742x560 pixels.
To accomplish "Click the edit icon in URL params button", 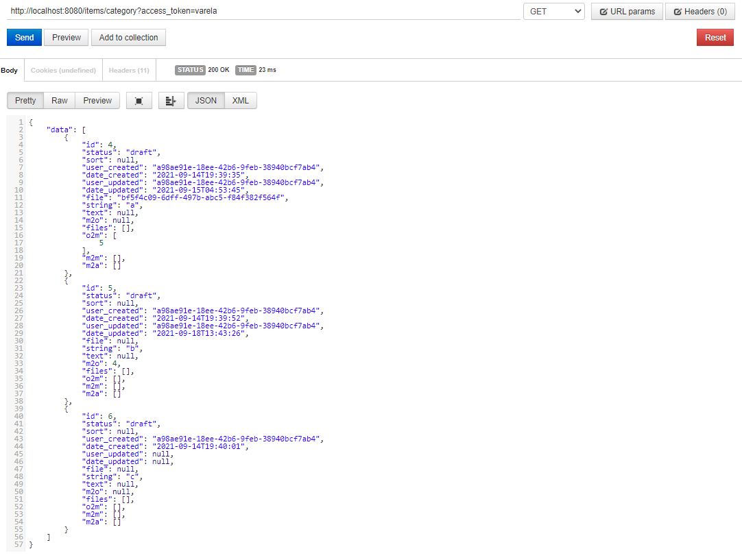I will click(x=603, y=12).
